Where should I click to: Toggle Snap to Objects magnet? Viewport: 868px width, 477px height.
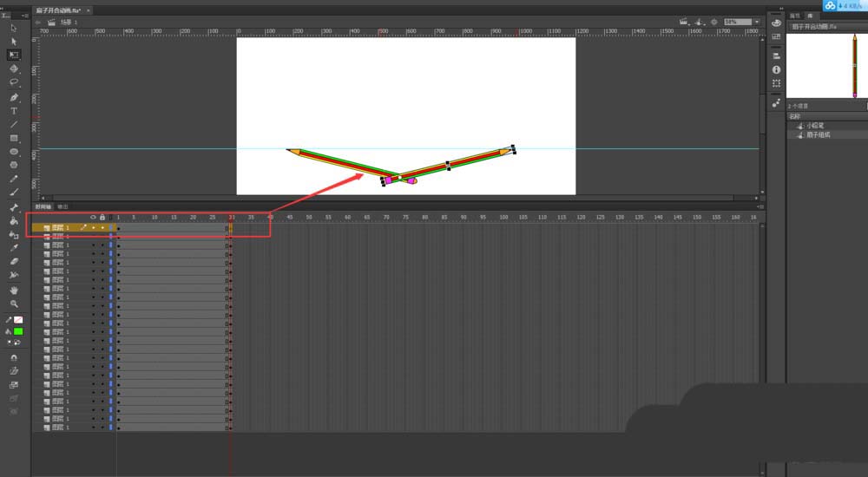click(14, 357)
